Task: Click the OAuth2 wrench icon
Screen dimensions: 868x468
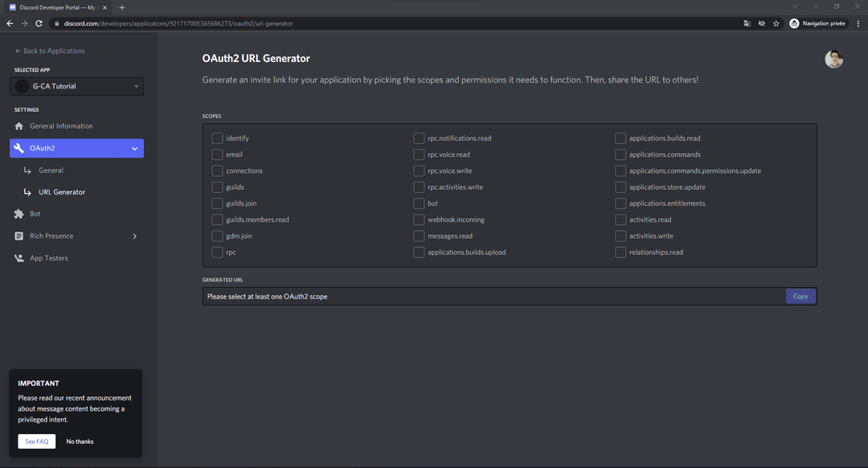Action: pyautogui.click(x=18, y=148)
